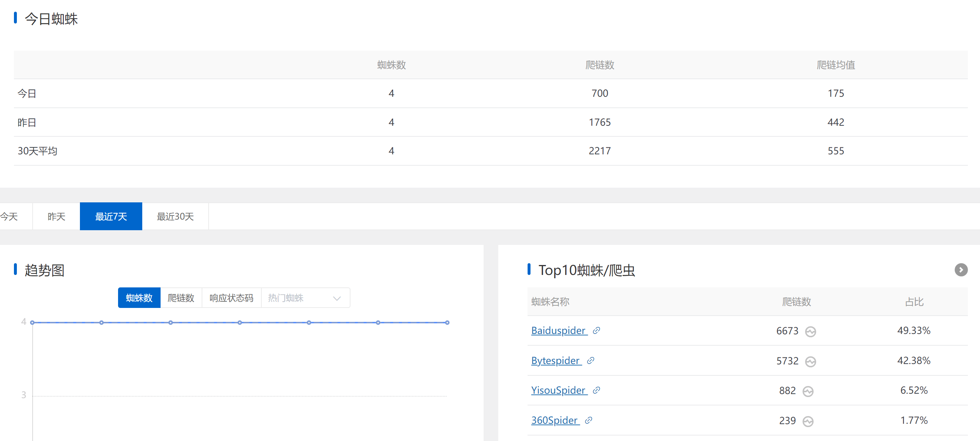Switch to 昨天 time range tab
The image size is (980, 441).
(x=56, y=217)
